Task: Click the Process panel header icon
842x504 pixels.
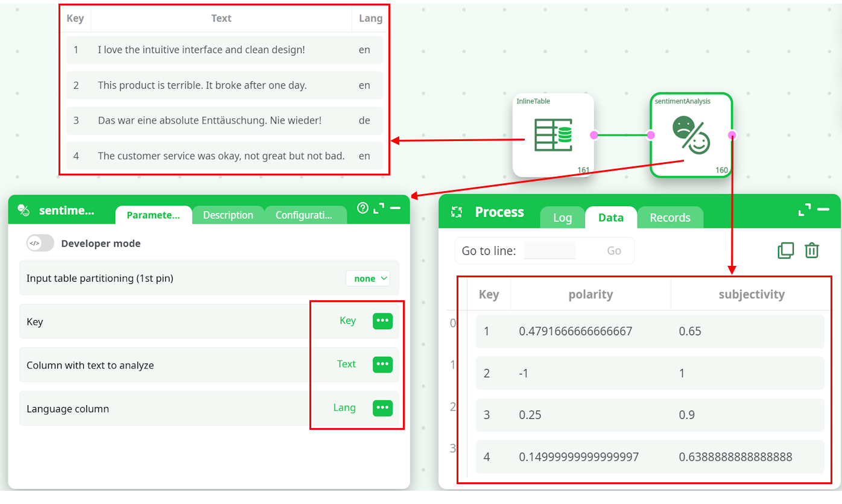Action: [x=457, y=212]
